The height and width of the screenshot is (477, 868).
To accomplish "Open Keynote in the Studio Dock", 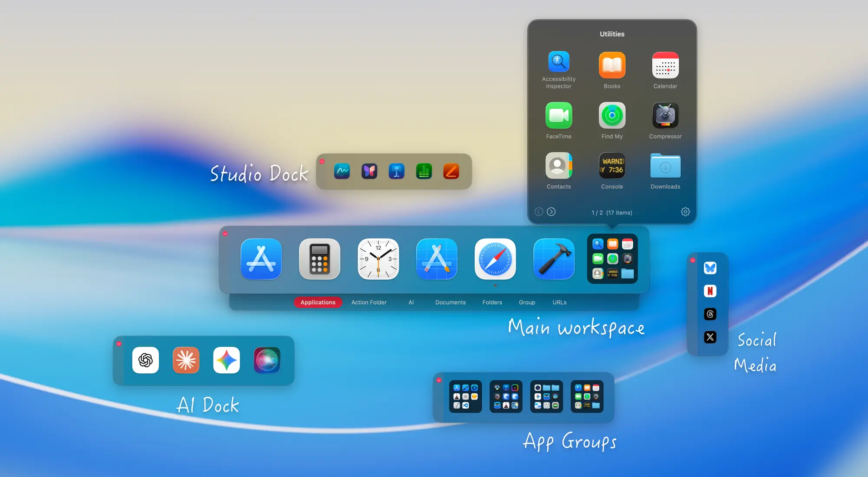I will (397, 171).
